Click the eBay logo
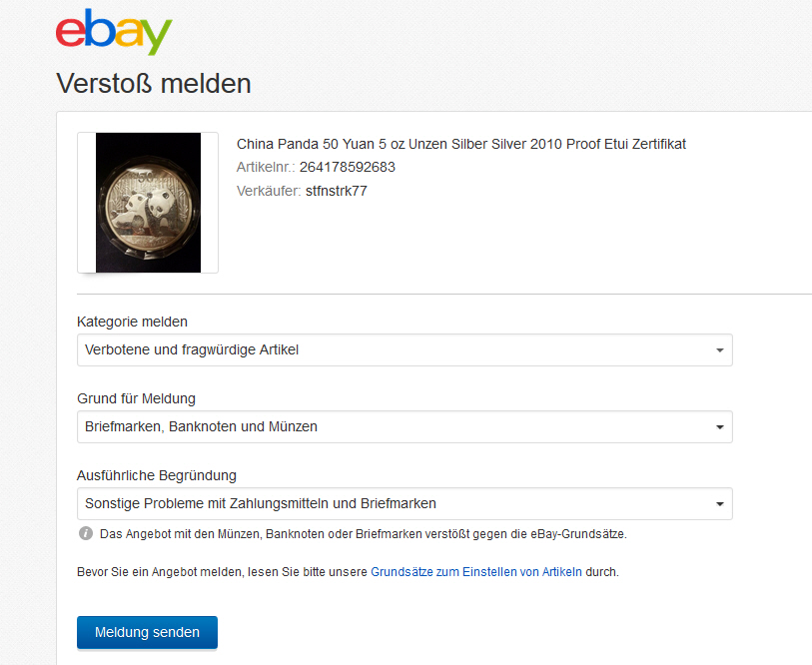Screen dimensions: 812x665 click(114, 32)
